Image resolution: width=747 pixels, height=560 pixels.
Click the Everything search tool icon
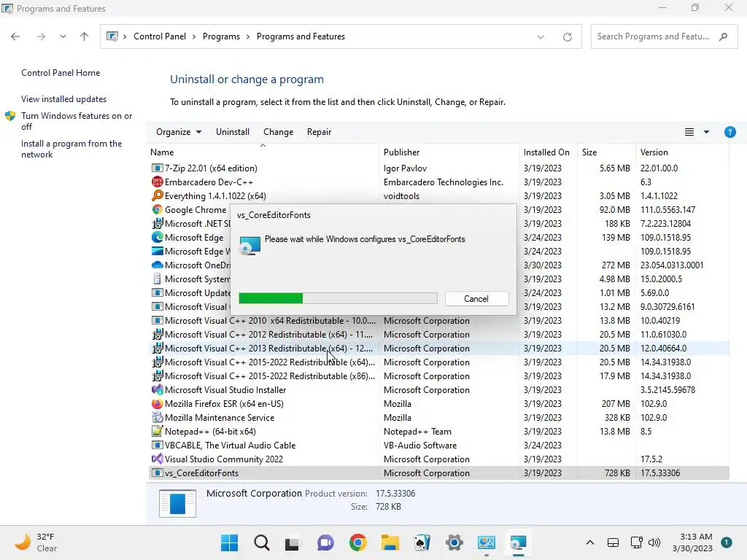(x=158, y=195)
